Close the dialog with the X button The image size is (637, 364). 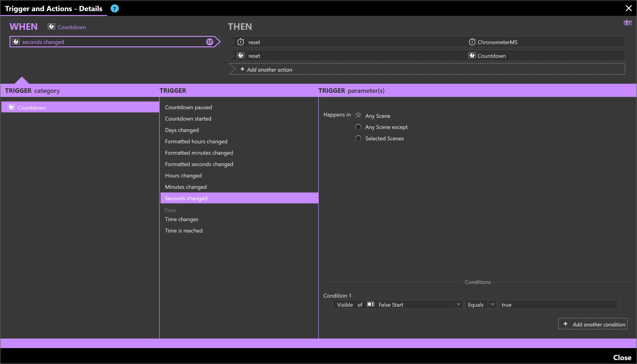pyautogui.click(x=629, y=8)
